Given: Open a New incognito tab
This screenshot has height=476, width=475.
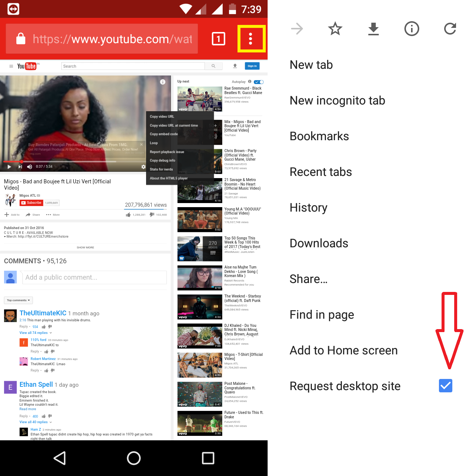Looking at the screenshot, I should 337,100.
